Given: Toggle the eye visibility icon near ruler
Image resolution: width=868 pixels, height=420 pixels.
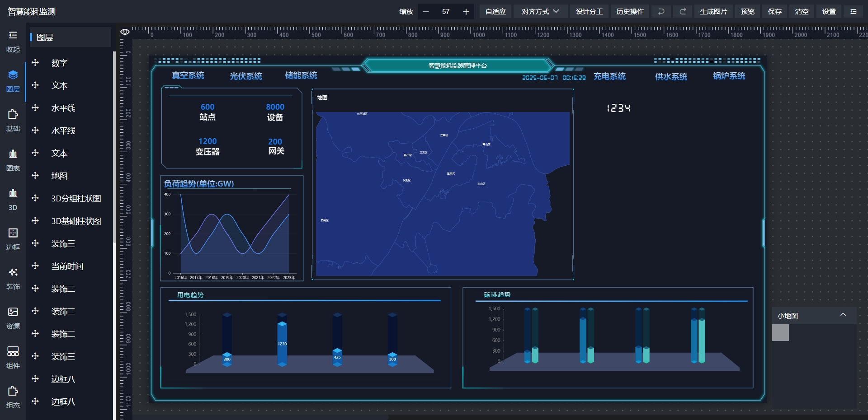Looking at the screenshot, I should coord(125,32).
